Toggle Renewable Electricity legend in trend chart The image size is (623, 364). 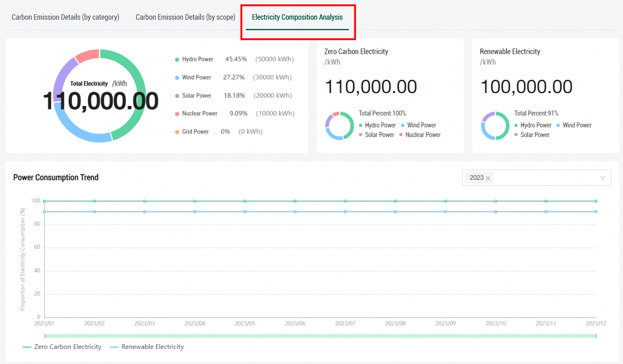(147, 347)
